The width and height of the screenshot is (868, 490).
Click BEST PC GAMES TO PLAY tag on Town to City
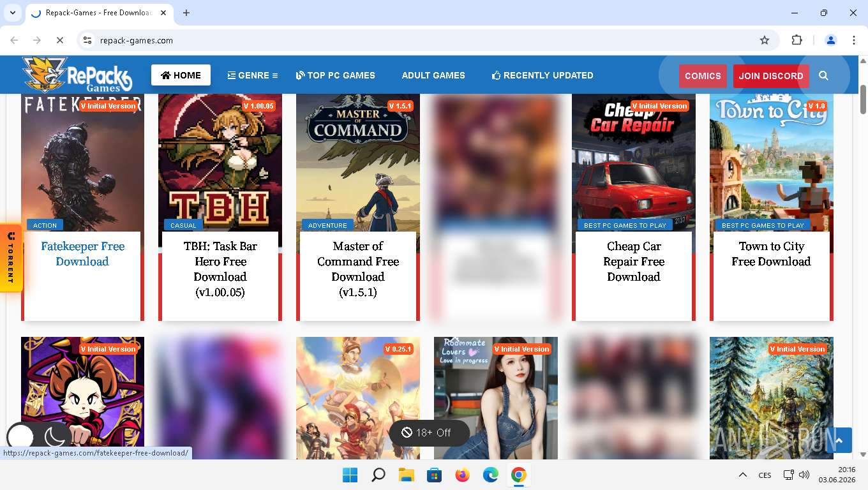(763, 225)
